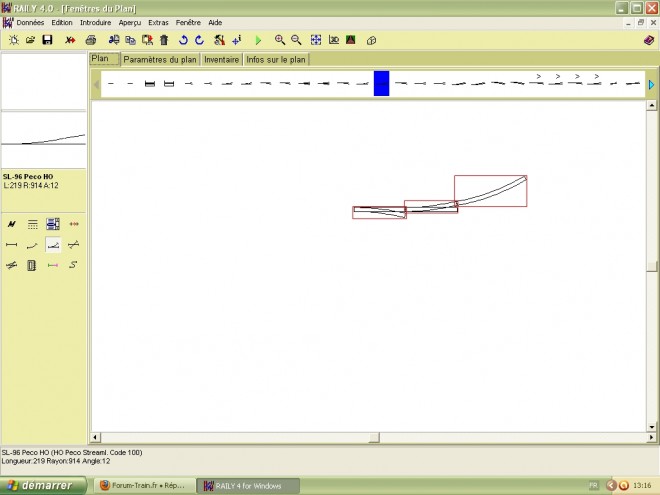
Task: Fit plan to window with four-arrows icon
Action: tap(316, 40)
